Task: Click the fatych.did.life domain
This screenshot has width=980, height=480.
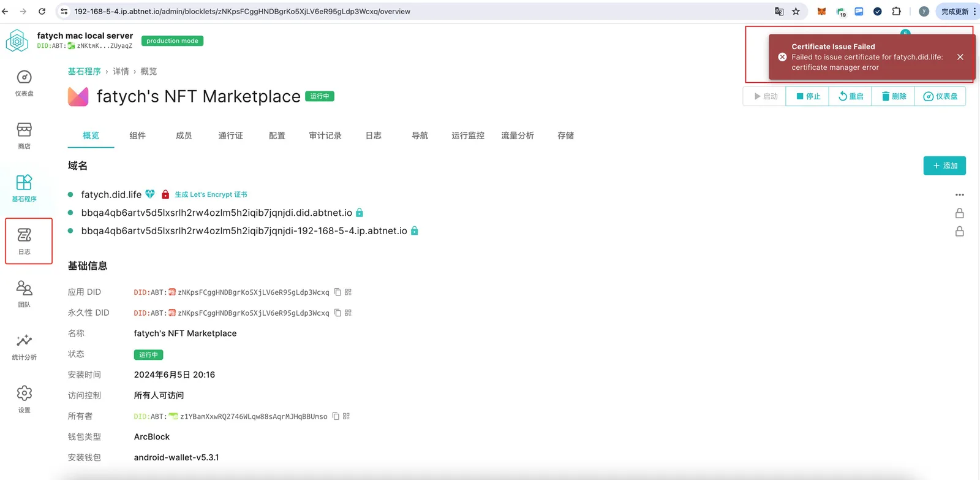Action: 111,194
